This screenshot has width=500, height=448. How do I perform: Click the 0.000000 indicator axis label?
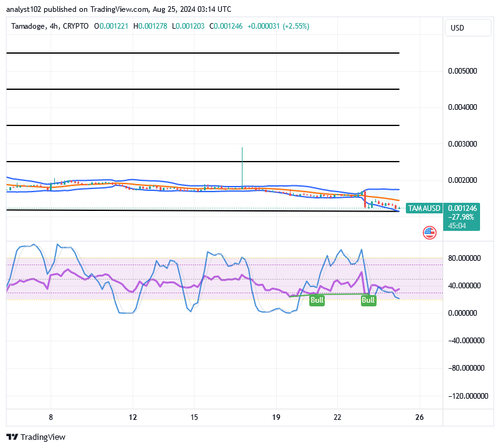pos(463,313)
